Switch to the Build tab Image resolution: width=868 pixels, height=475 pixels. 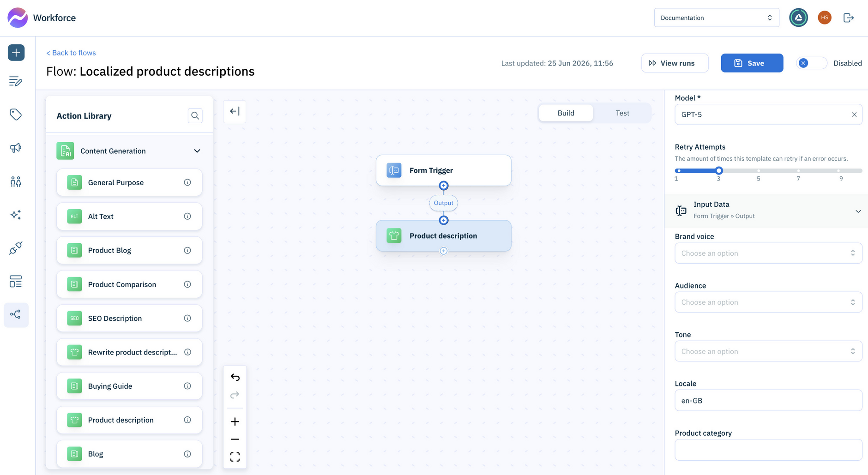coord(566,113)
